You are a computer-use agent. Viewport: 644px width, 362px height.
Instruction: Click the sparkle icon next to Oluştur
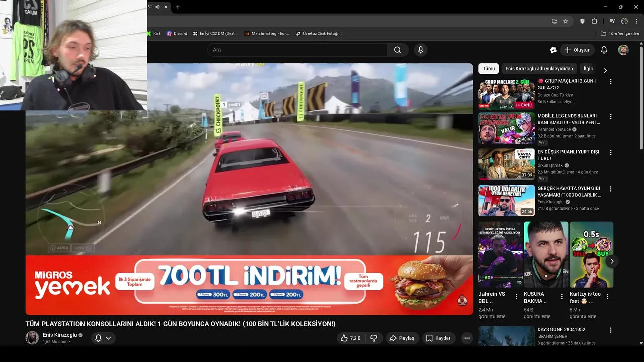click(x=553, y=50)
